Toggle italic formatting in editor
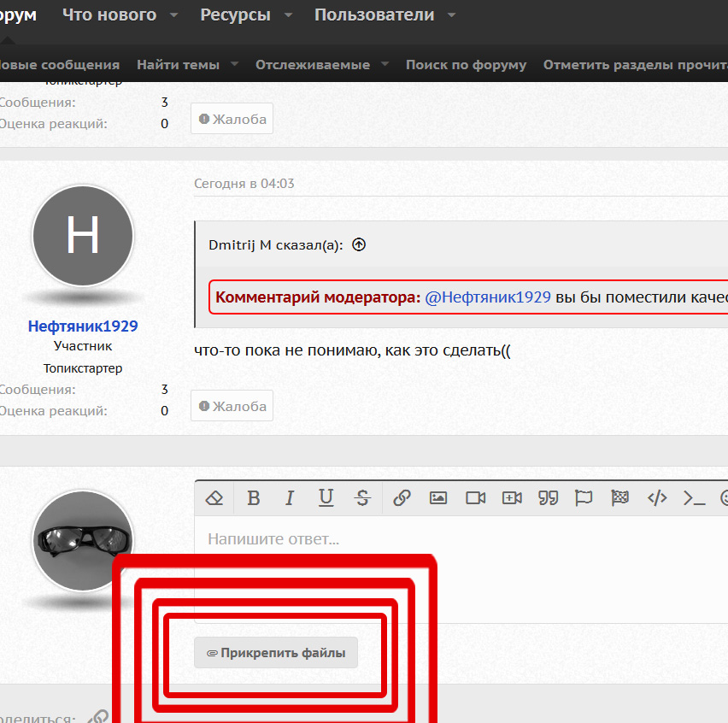Viewport: 728px width, 723px height. point(290,498)
